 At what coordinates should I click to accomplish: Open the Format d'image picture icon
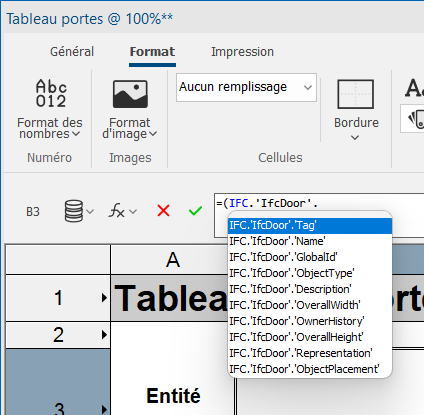[130, 94]
